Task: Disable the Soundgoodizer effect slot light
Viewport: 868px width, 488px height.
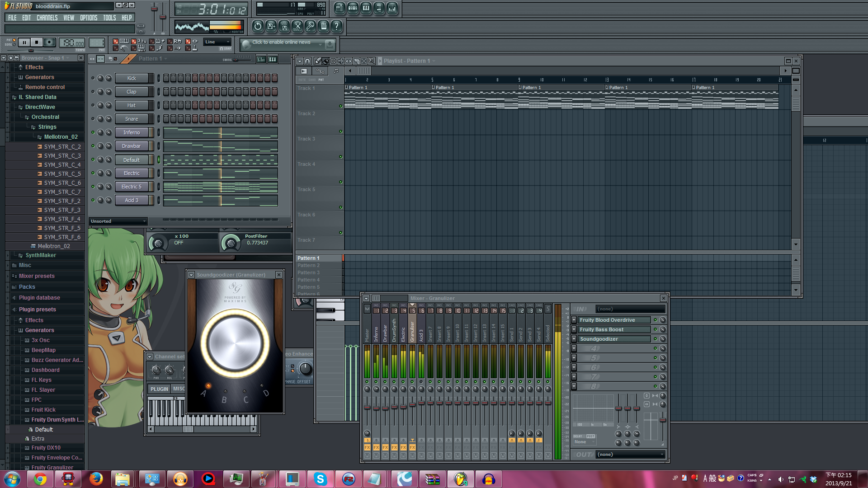Action: click(x=655, y=339)
